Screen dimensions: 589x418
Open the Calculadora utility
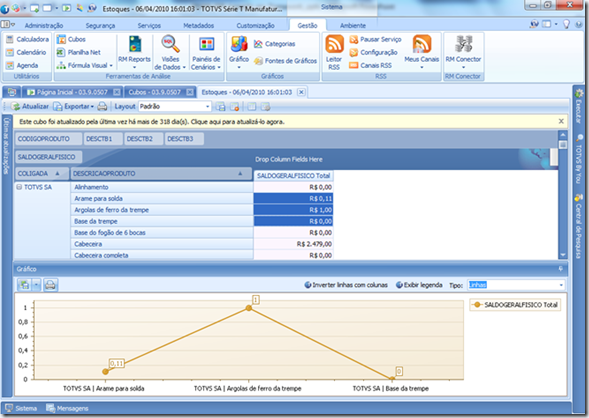tap(27, 39)
